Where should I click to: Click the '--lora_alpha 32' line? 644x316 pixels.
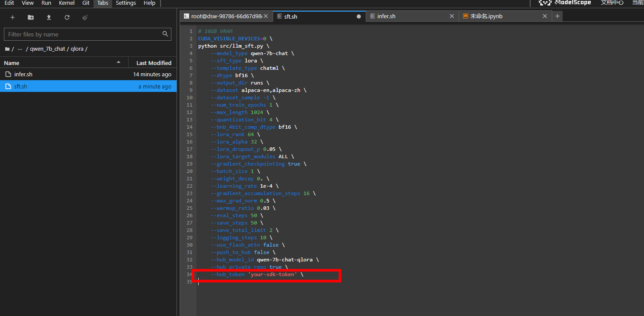[x=237, y=142]
